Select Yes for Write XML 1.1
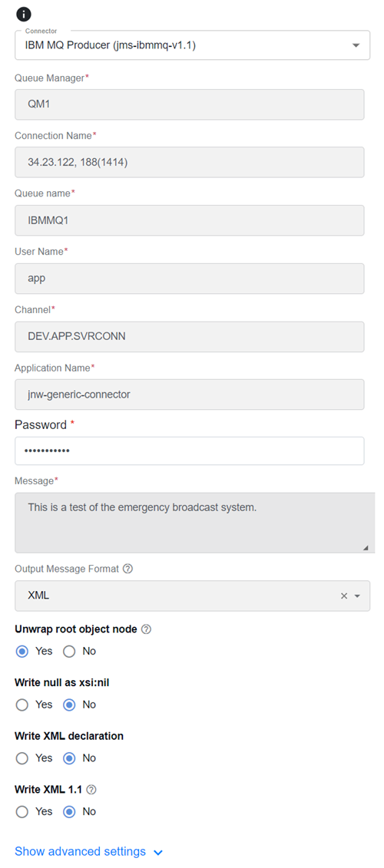 22,811
